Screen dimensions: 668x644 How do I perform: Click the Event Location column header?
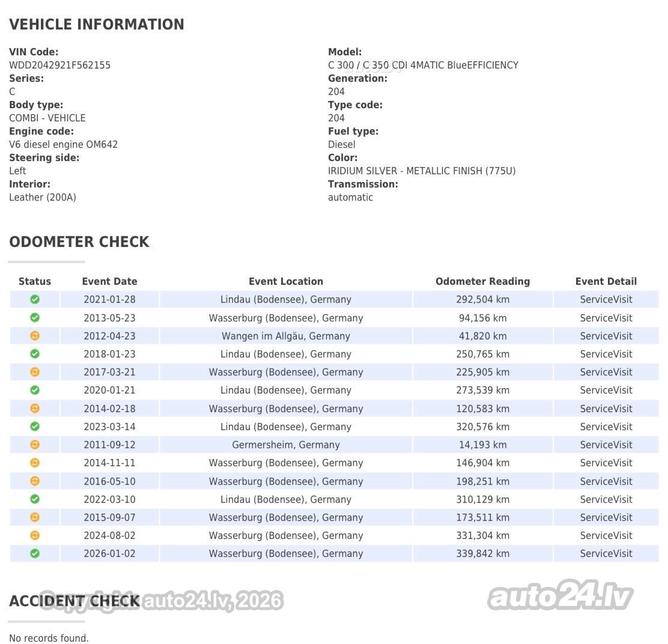point(286,281)
